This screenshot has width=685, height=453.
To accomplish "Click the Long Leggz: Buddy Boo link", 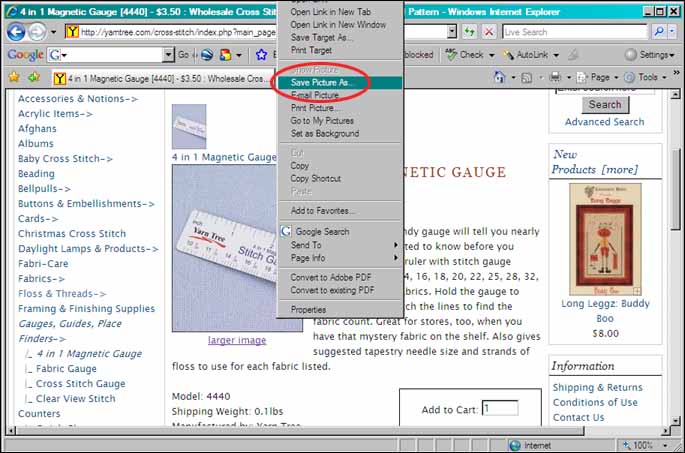I will tap(605, 311).
